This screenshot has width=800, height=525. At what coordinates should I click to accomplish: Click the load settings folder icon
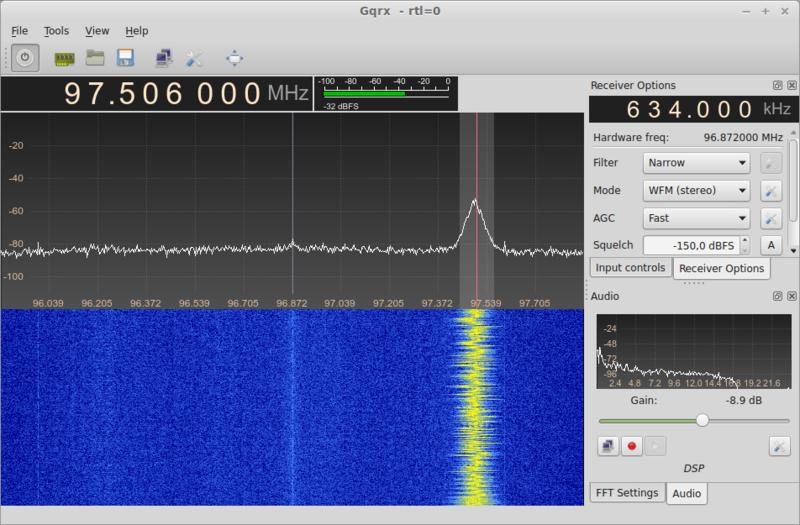coord(95,58)
